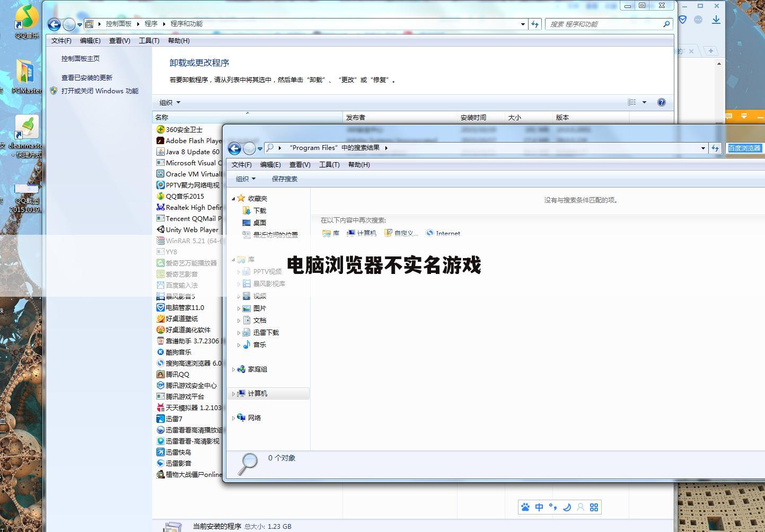Open 打开或关闭 Windows 功能
Image resolution: width=765 pixels, height=532 pixels.
pos(100,91)
